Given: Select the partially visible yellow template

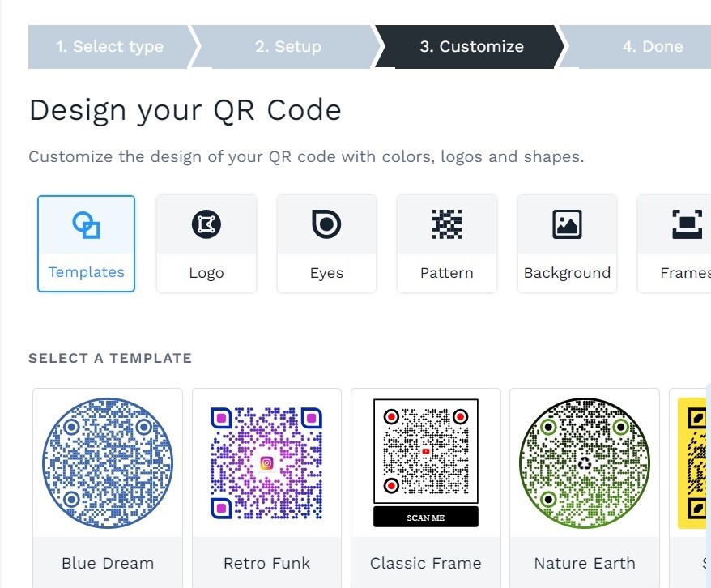Looking at the screenshot, I should (692, 462).
